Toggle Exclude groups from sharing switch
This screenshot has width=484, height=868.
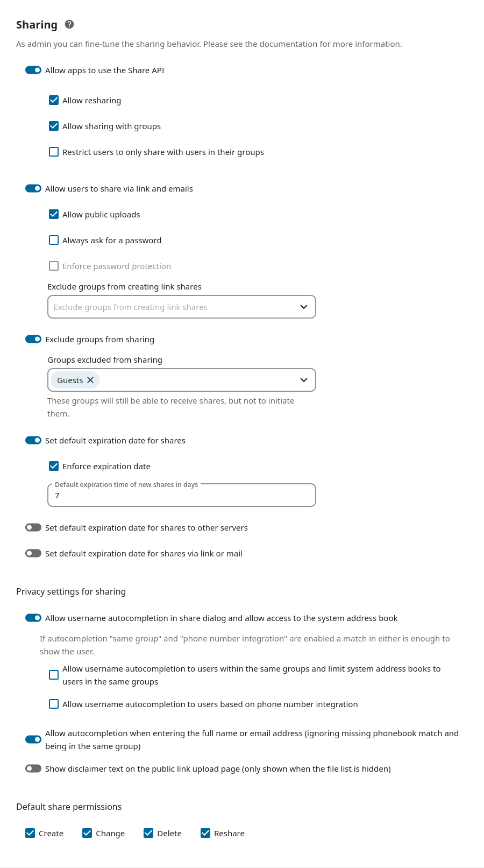pos(33,339)
